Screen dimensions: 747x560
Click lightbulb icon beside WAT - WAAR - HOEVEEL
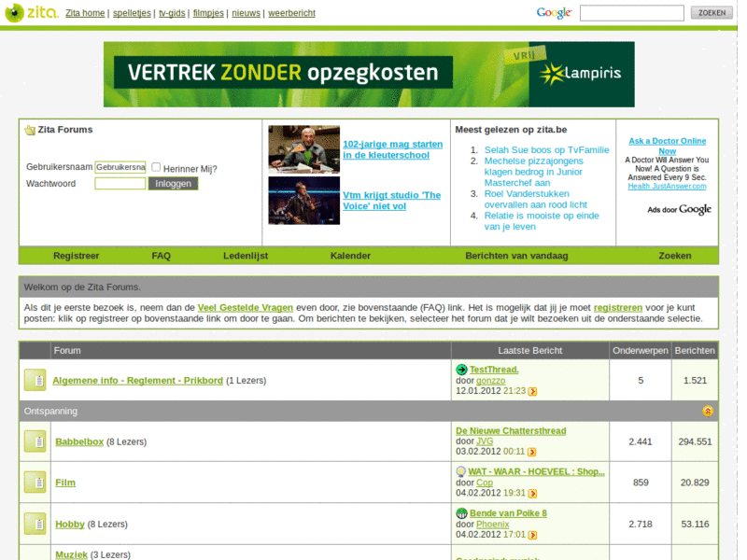point(460,471)
